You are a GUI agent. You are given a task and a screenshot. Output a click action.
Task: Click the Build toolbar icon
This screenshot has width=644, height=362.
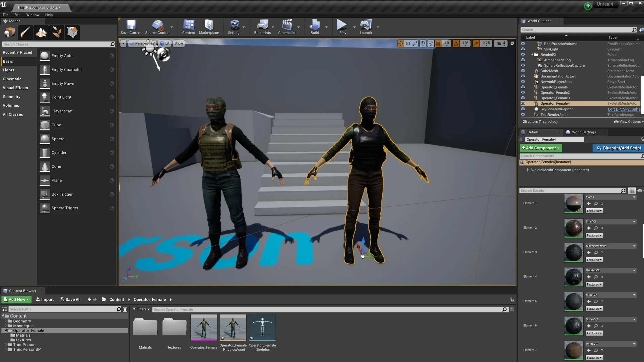point(315,27)
